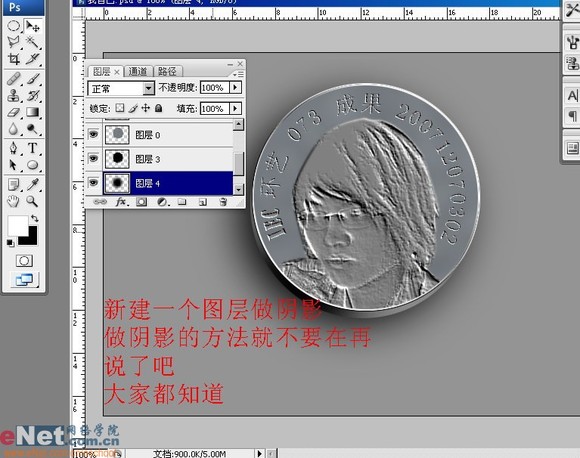The height and width of the screenshot is (458, 580).
Task: Toggle Quick Mask mode
Action: 24,261
